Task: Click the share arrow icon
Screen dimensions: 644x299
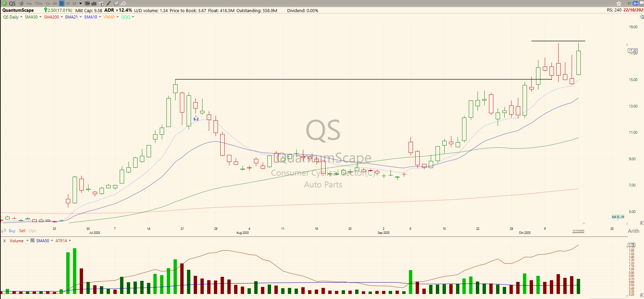Action: (x=123, y=3)
